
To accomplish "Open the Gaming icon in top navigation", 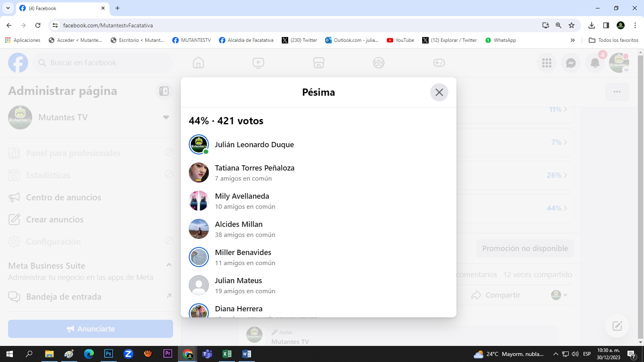I will [x=439, y=63].
